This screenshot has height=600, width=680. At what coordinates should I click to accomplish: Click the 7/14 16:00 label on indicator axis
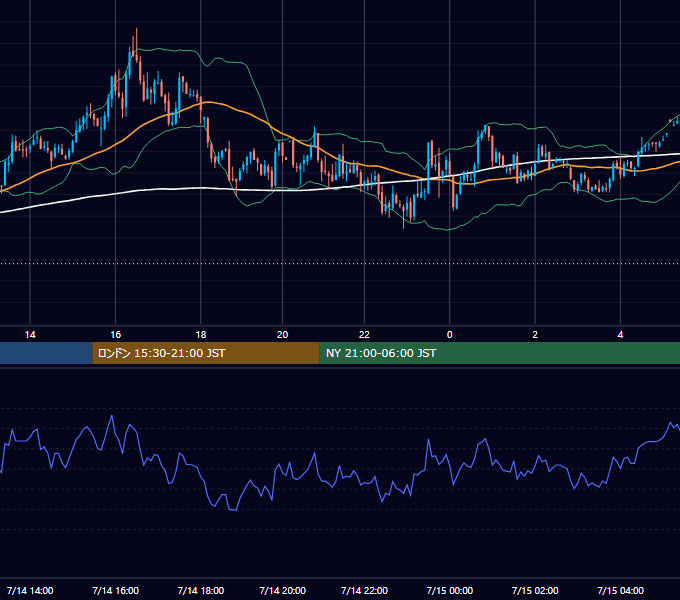pos(115,590)
